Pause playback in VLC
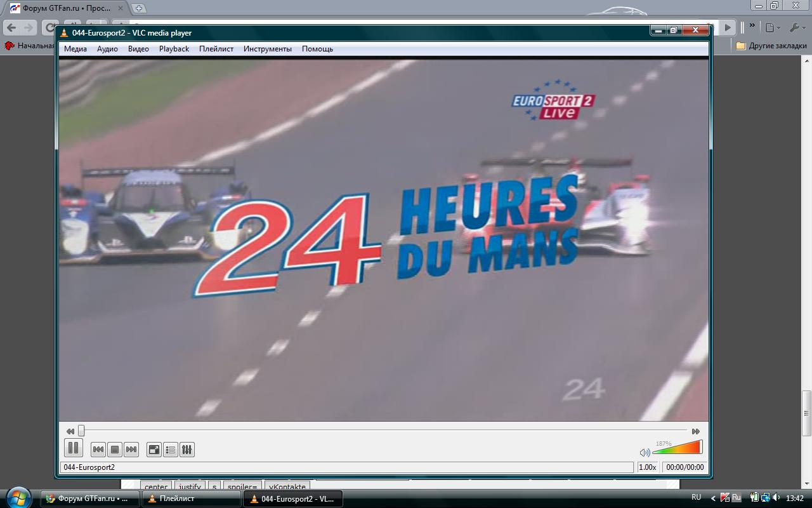This screenshot has width=812, height=508. pos(74,448)
